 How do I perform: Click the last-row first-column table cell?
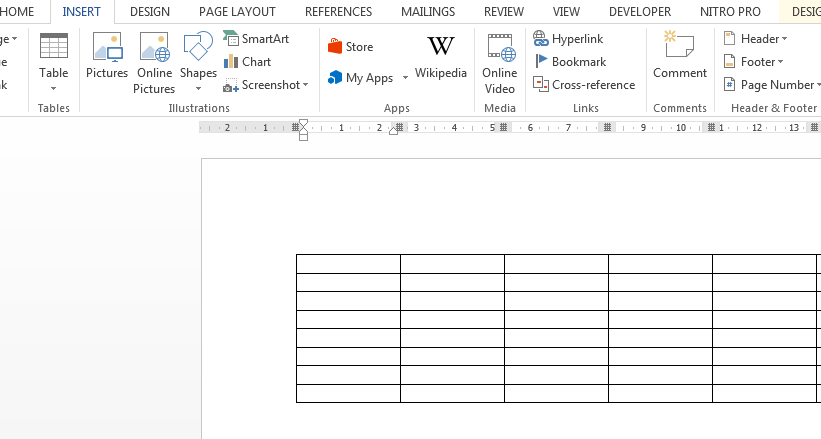point(348,393)
